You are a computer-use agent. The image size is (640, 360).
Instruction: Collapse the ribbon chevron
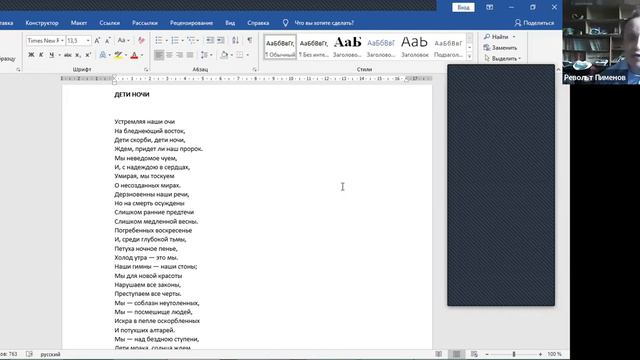pyautogui.click(x=558, y=70)
